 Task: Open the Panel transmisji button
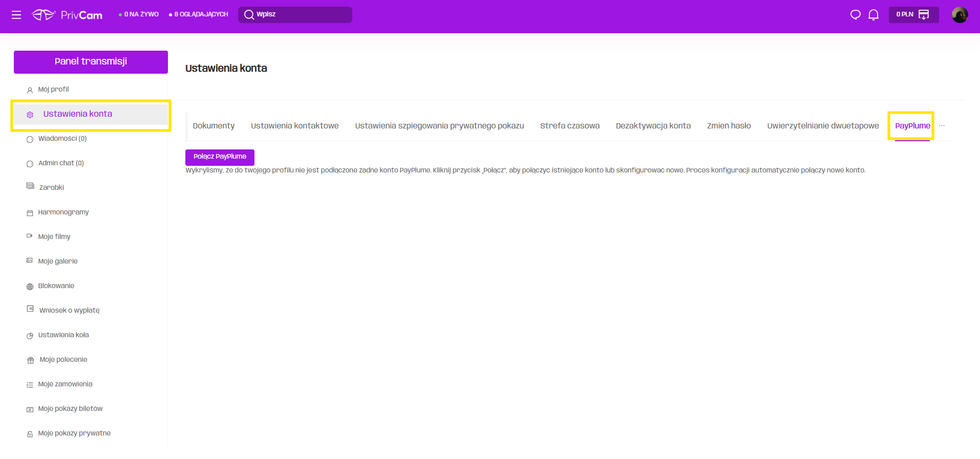coord(91,62)
